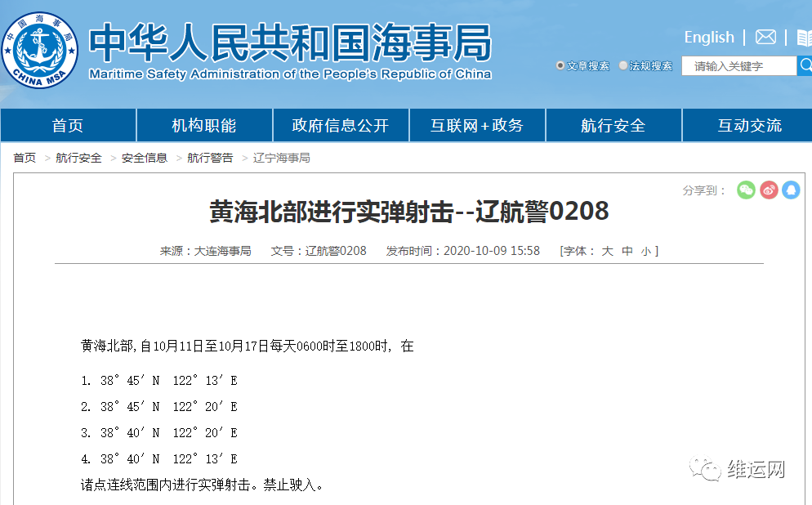
Task: Switch site language via English link
Action: pyautogui.click(x=708, y=37)
